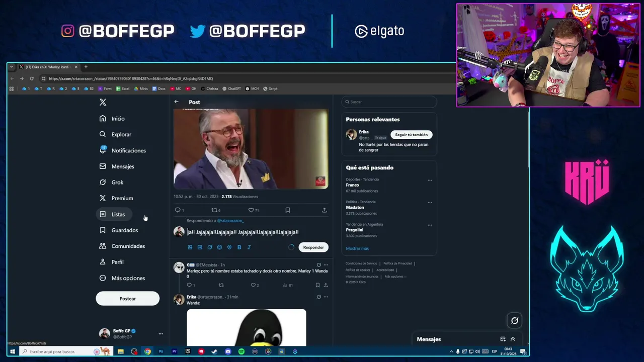Image resolution: width=644 pixels, height=362 pixels.
Task: Share the main post
Action: pyautogui.click(x=325, y=210)
